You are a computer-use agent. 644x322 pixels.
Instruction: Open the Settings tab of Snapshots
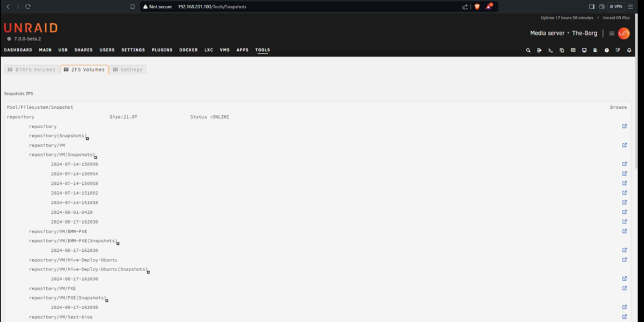tap(128, 70)
